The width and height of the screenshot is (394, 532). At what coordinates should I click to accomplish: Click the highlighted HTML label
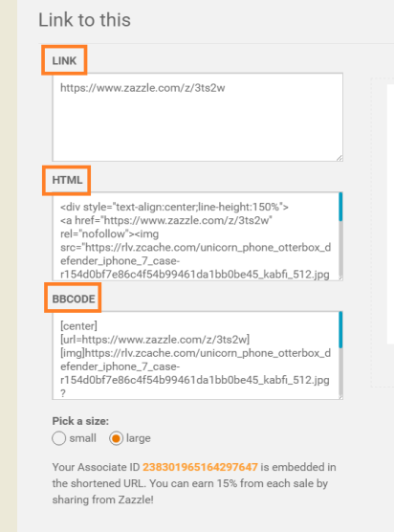67,180
